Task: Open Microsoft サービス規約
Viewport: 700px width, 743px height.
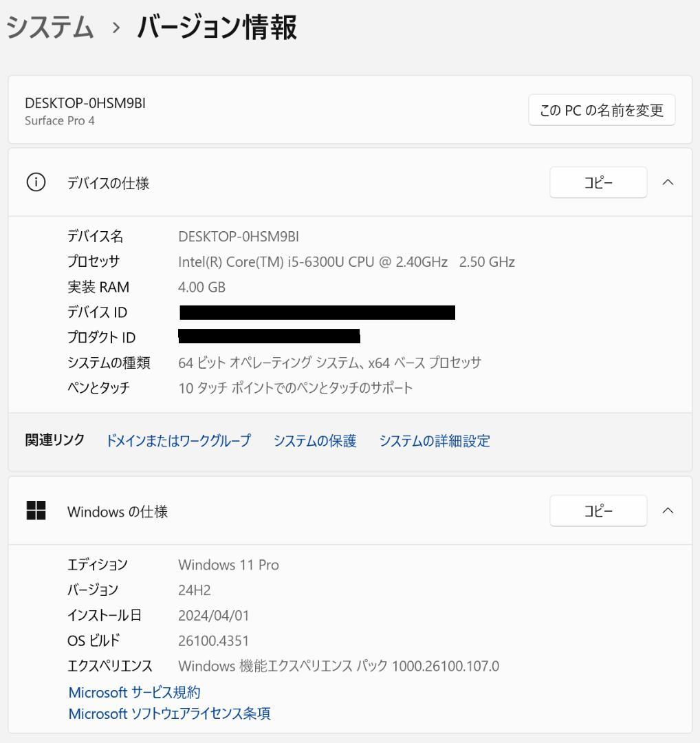Action: click(x=133, y=692)
